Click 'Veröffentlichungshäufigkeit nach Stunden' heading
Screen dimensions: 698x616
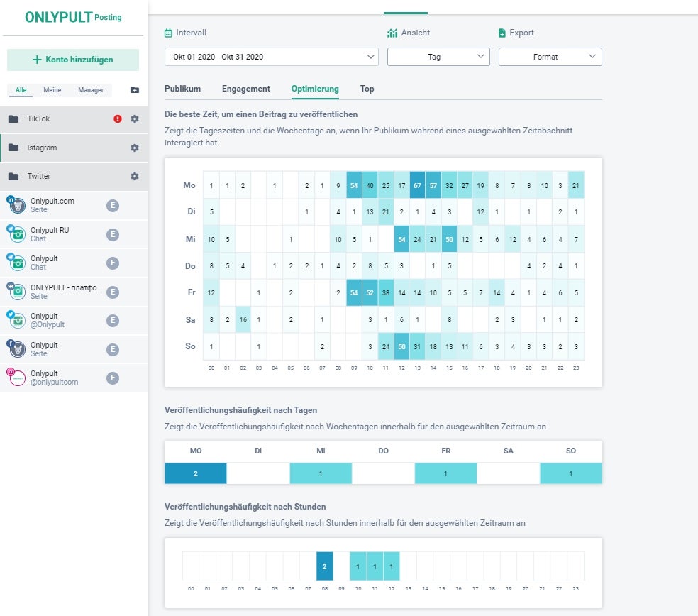coord(245,507)
